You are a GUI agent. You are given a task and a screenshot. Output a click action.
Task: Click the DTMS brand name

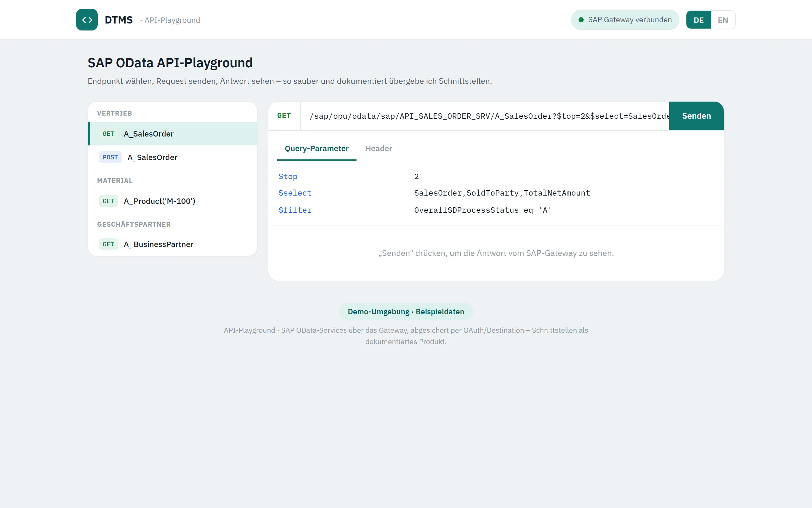119,20
